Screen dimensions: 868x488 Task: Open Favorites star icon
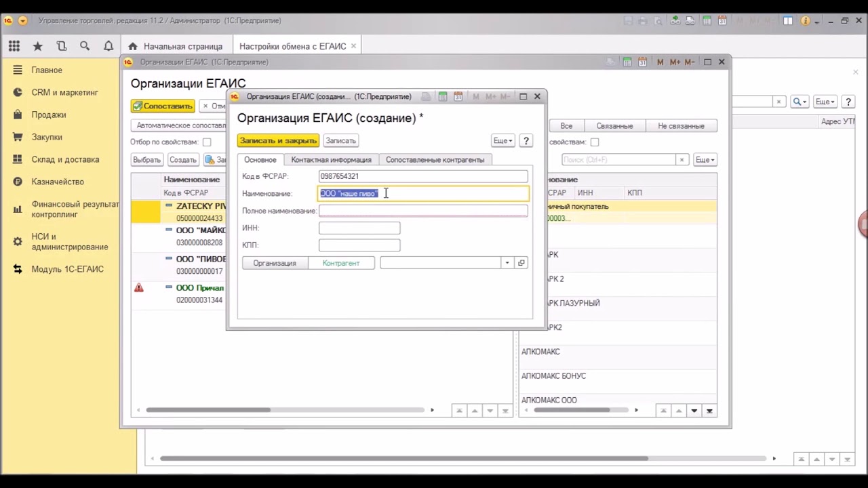click(38, 46)
